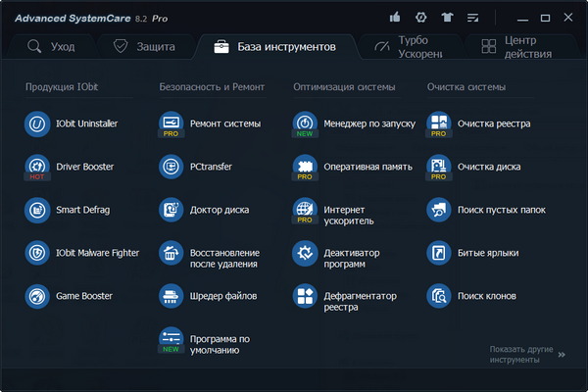The image size is (588, 392).
Task: Open Game Booster
Action: coord(37,296)
